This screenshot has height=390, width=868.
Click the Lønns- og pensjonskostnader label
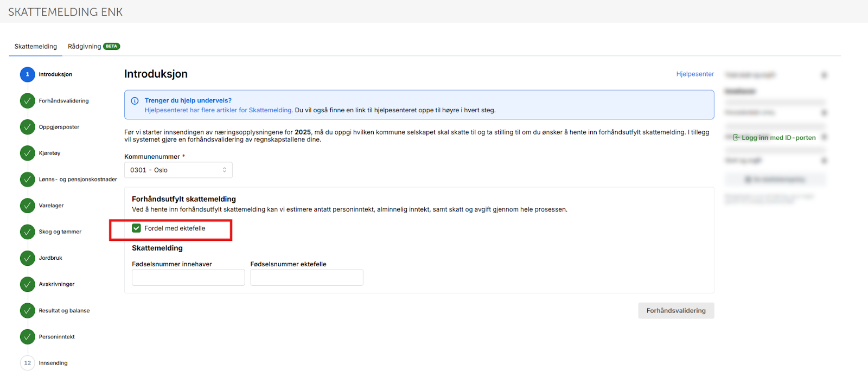(78, 180)
